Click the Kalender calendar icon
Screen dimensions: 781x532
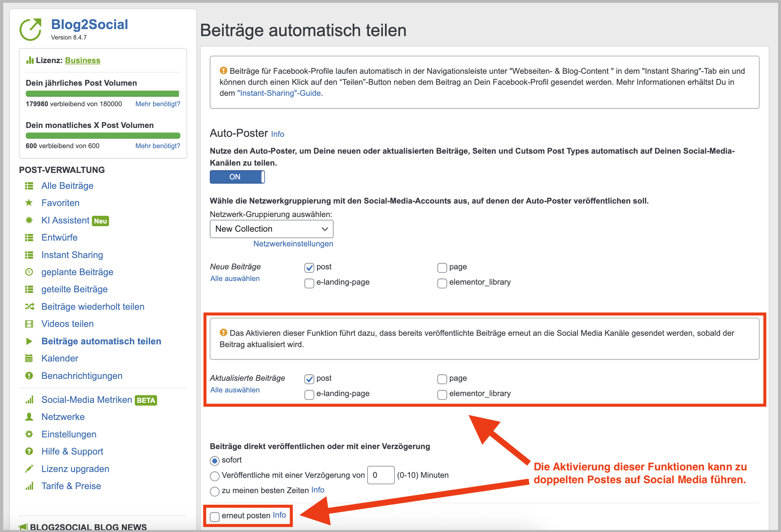pos(29,358)
